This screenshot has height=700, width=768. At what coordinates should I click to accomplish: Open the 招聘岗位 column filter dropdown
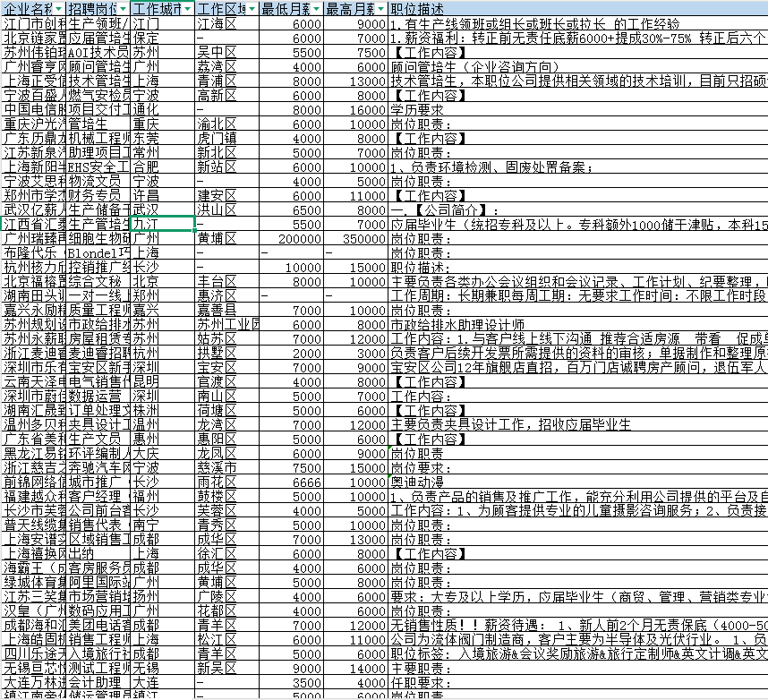(x=123, y=9)
